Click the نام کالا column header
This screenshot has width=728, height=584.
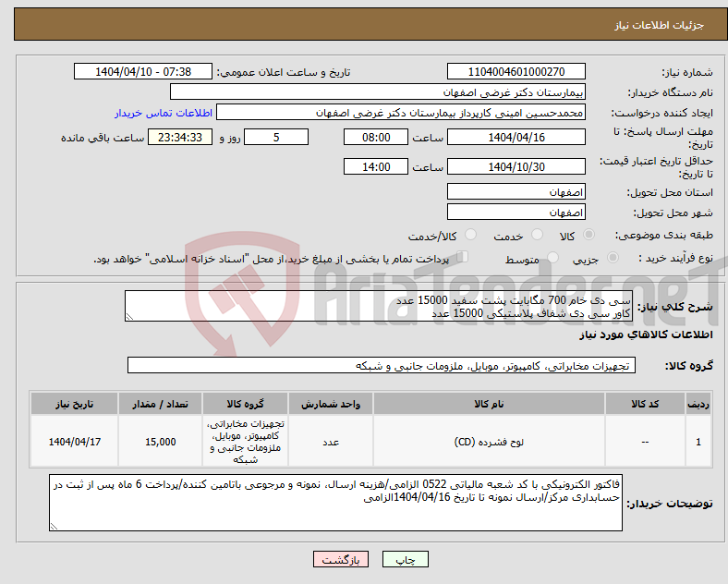pos(489,404)
